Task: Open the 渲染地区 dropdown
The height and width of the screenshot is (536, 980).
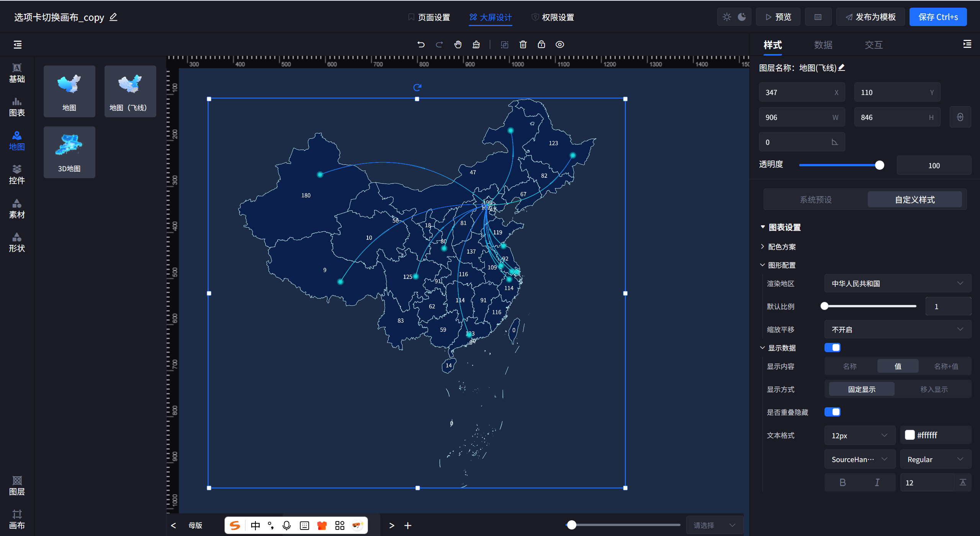Action: pos(897,284)
